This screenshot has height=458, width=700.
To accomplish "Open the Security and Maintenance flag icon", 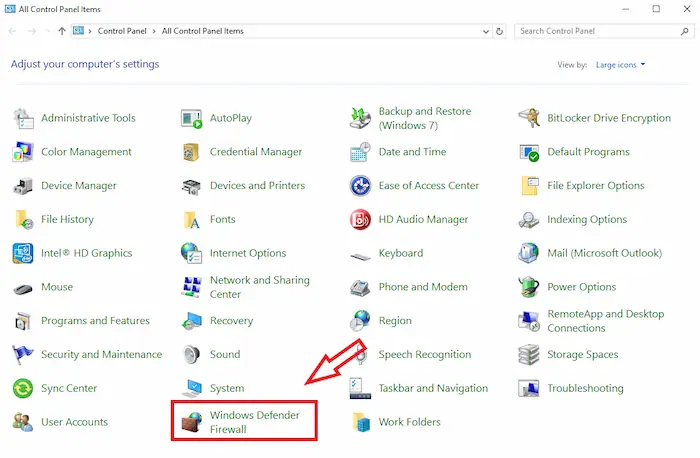I will (23, 355).
